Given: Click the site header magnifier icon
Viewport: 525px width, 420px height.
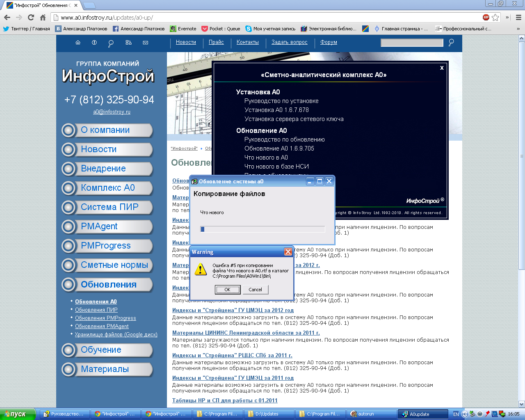Looking at the screenshot, I should pyautogui.click(x=111, y=43).
